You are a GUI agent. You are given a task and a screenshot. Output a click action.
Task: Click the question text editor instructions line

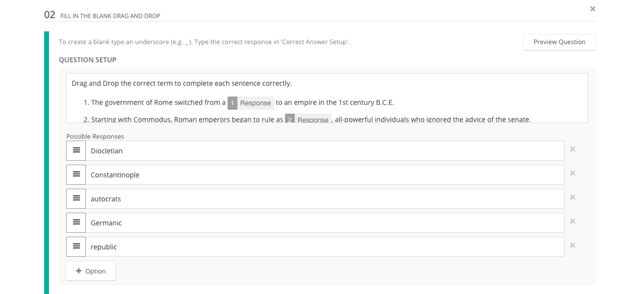tap(181, 84)
